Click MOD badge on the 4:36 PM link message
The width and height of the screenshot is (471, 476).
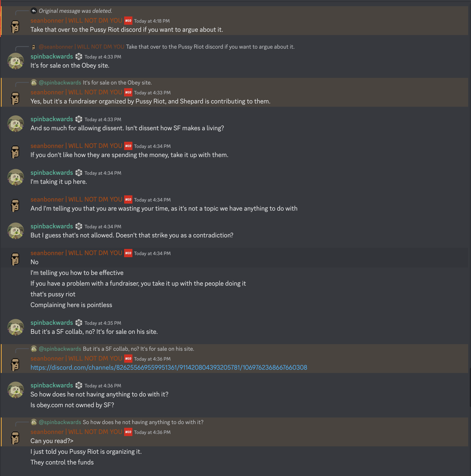click(128, 359)
